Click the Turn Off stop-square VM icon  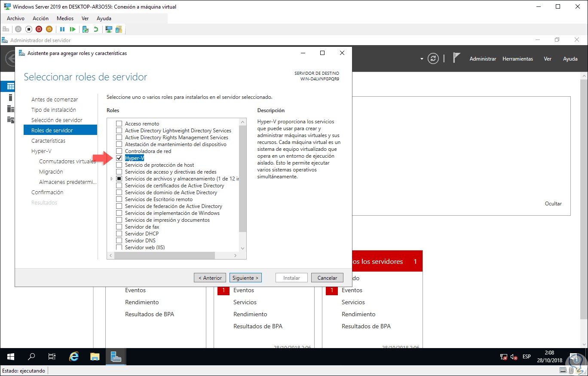pyautogui.click(x=28, y=29)
